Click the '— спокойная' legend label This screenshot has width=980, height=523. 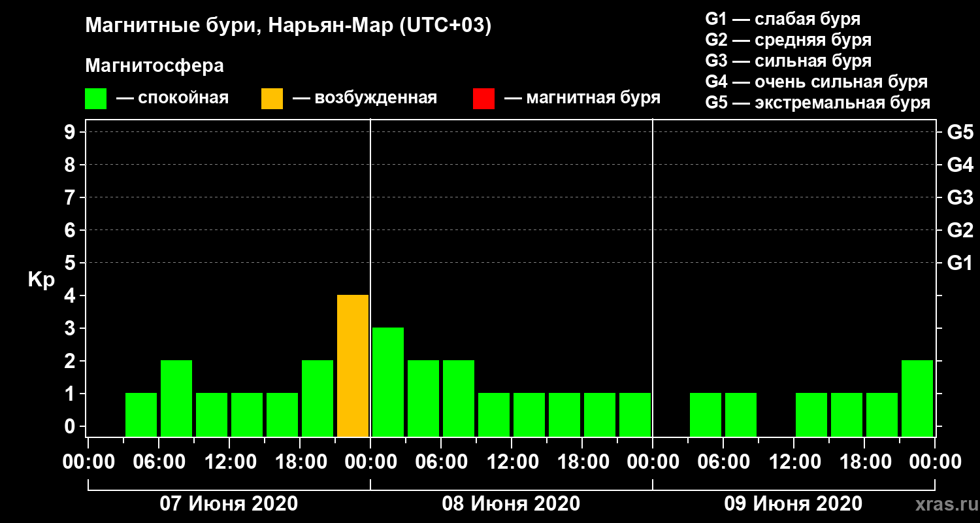[172, 99]
